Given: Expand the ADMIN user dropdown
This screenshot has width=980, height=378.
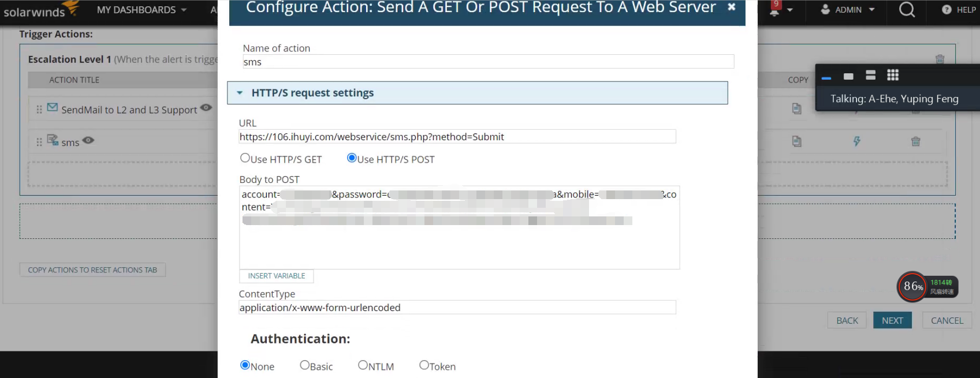Looking at the screenshot, I should point(848,10).
